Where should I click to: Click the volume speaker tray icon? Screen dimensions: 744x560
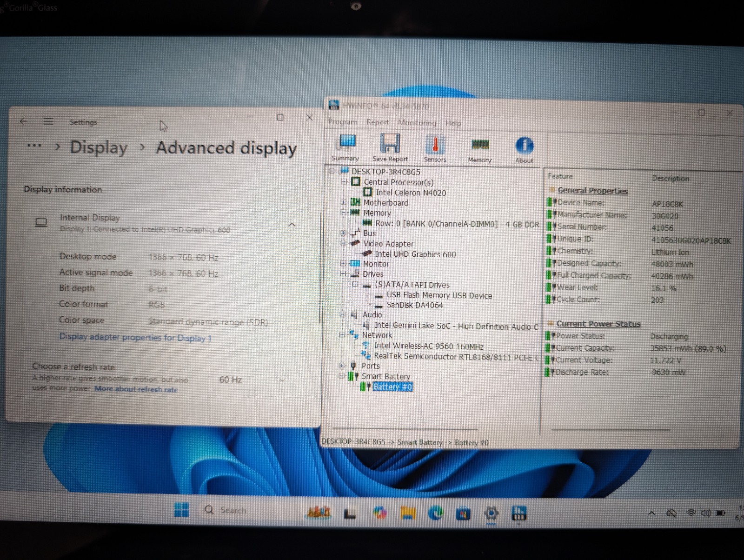[705, 513]
